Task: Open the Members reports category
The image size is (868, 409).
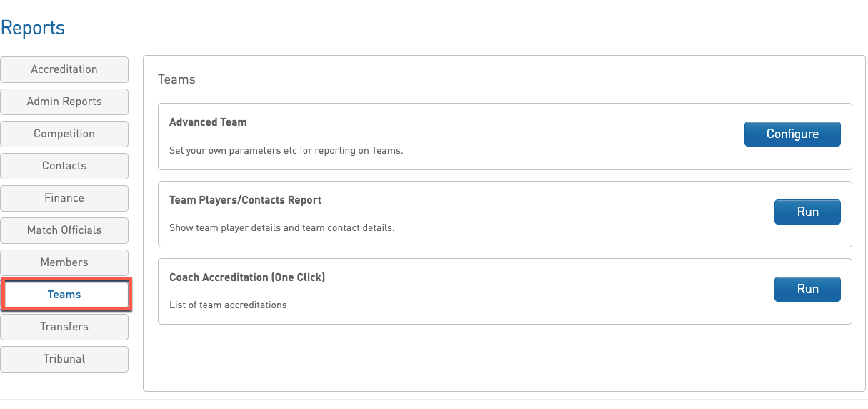Action: (x=64, y=262)
